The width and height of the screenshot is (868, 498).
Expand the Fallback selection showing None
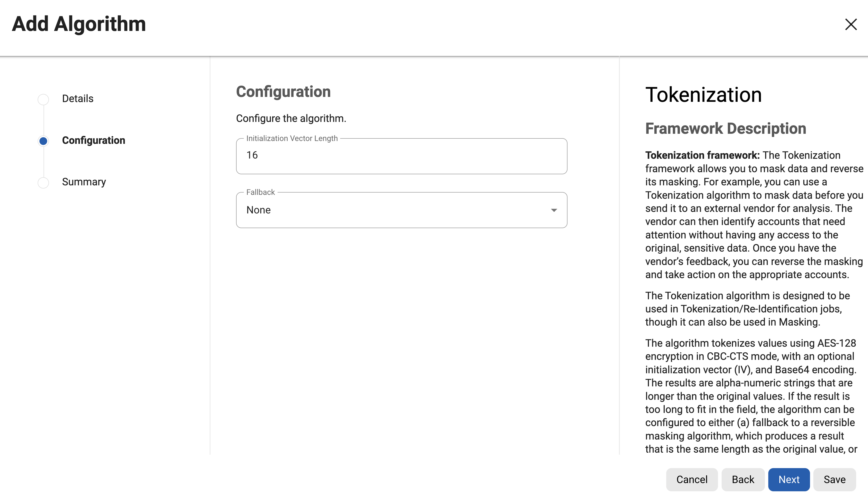point(402,210)
